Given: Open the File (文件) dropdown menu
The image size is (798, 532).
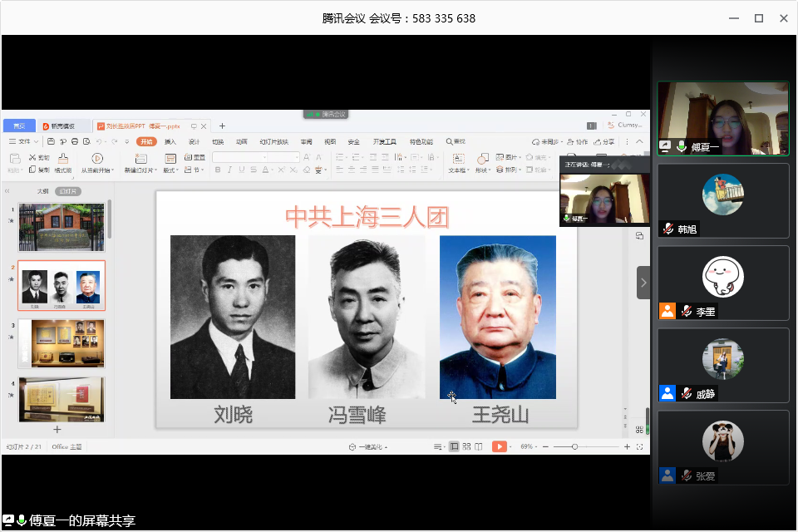Looking at the screenshot, I should click(x=24, y=142).
